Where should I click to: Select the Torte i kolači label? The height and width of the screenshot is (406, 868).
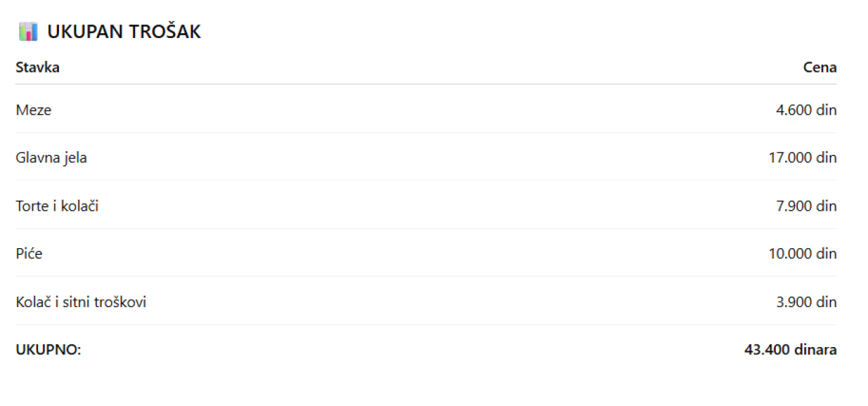tap(57, 206)
